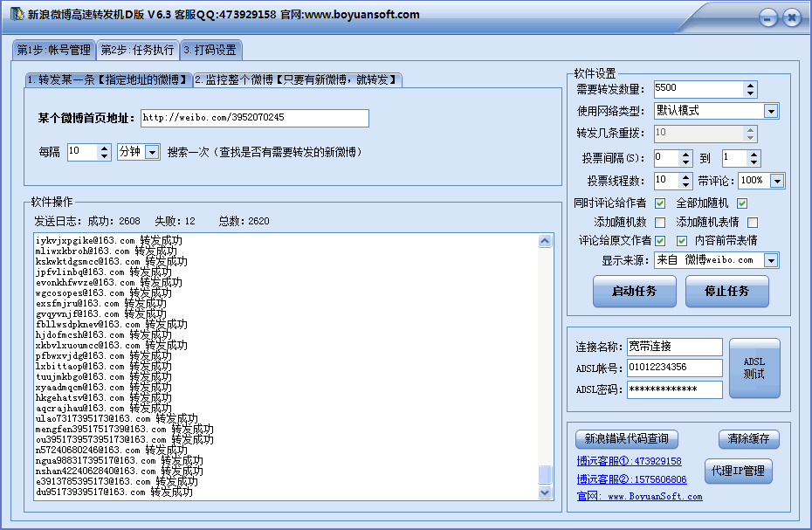Click the send log scrollbar down arrow
This screenshot has height=530, width=812.
(x=545, y=492)
